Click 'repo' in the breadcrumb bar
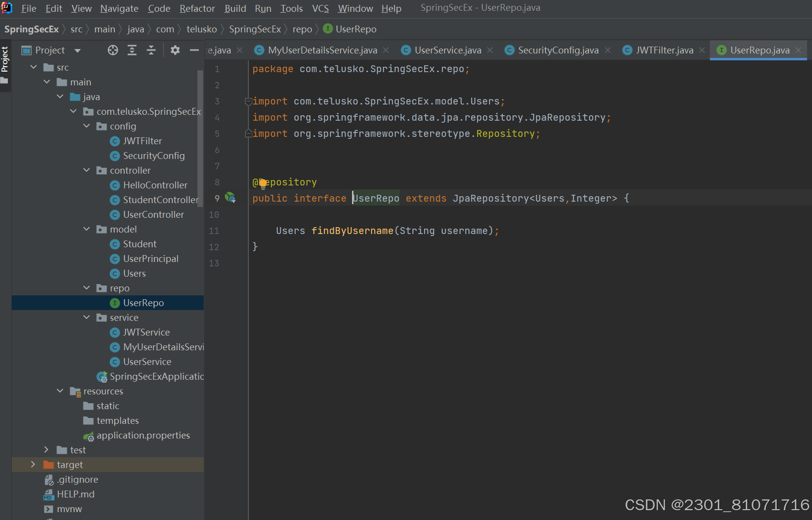 pyautogui.click(x=302, y=29)
